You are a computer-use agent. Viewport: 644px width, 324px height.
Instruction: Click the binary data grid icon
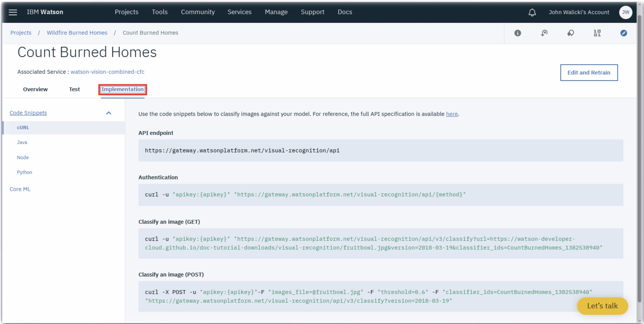[x=597, y=33]
